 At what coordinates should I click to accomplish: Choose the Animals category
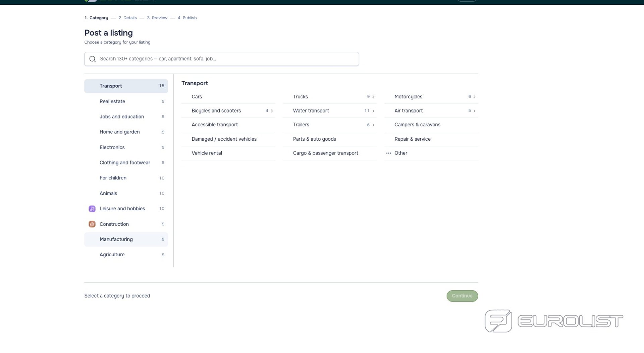(126, 193)
